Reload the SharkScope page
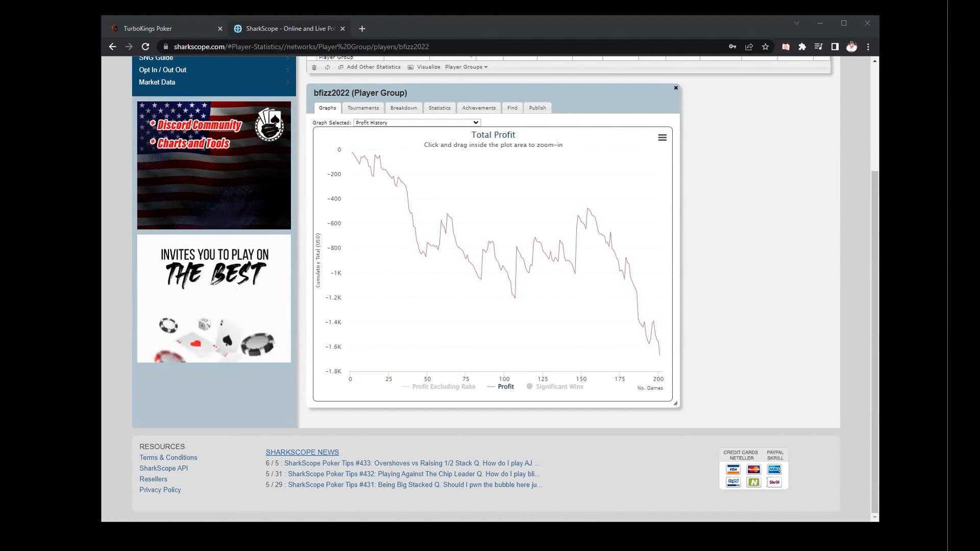Screen dimensions: 980x551 (145, 46)
